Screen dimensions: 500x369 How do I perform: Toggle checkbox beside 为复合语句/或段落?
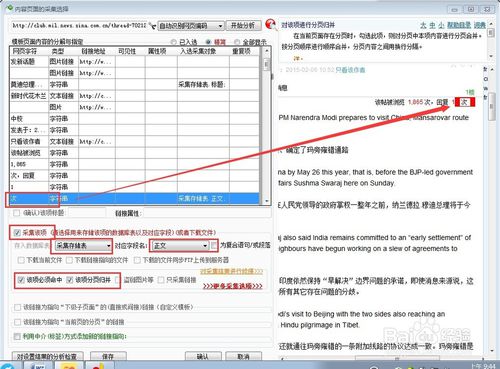tap(214, 245)
